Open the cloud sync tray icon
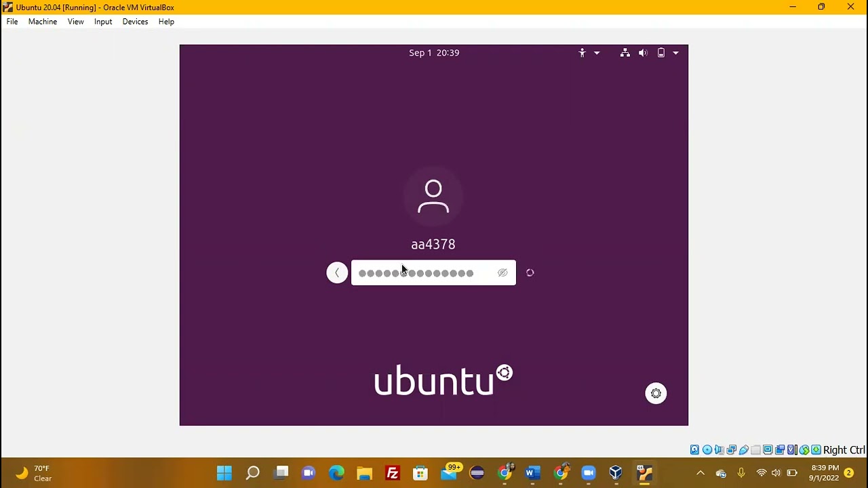This screenshot has height=488, width=868. click(x=721, y=473)
